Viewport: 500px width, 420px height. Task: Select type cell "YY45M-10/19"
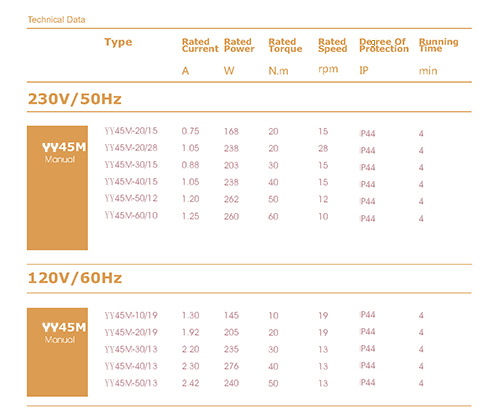[131, 315]
